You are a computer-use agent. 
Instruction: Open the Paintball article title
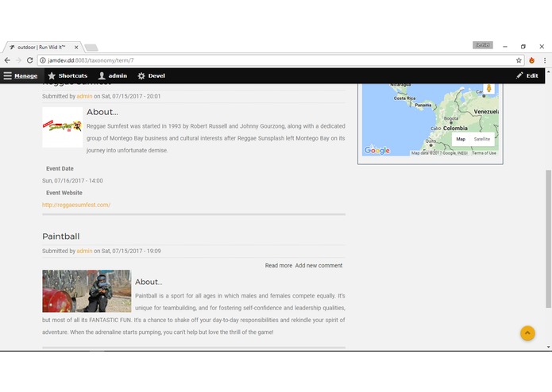tap(61, 236)
